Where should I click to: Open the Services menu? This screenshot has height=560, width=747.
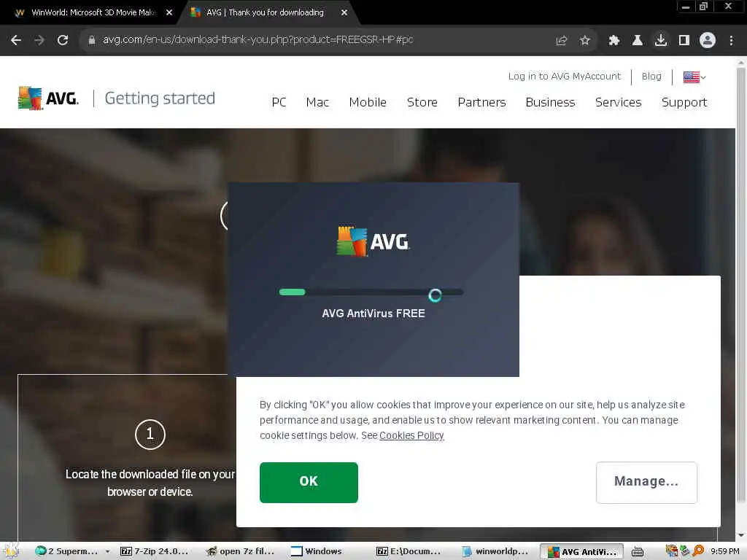tap(619, 102)
